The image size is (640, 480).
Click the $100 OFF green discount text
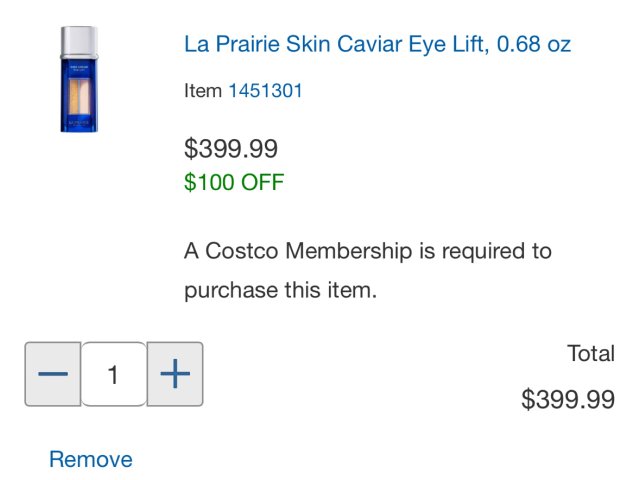[234, 182]
